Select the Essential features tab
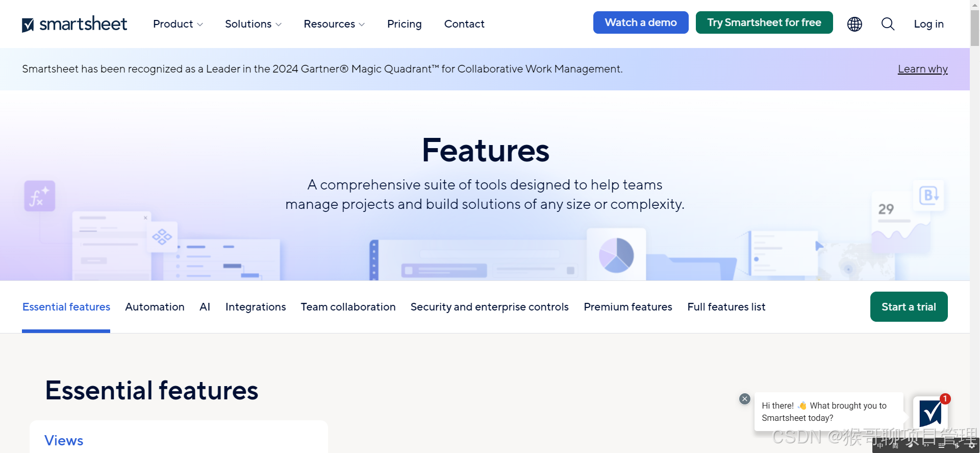 point(66,307)
